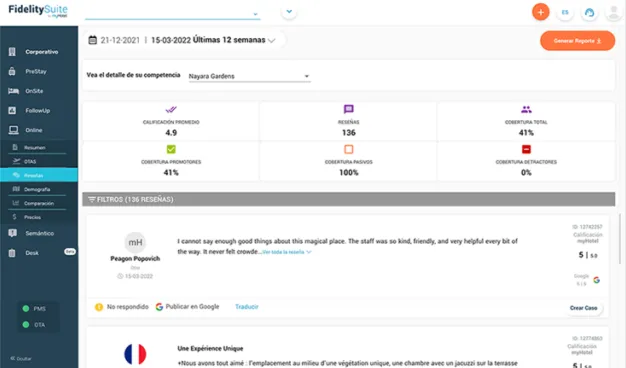Click the OnSite bed icon
Screen dimensions: 626x368
tap(13, 91)
